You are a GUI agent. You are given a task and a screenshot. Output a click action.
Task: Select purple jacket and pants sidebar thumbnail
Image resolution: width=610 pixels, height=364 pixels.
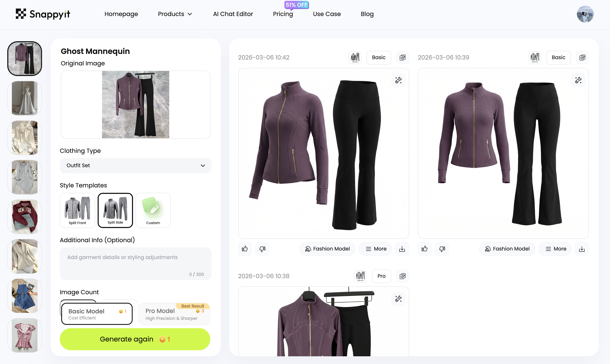click(25, 59)
